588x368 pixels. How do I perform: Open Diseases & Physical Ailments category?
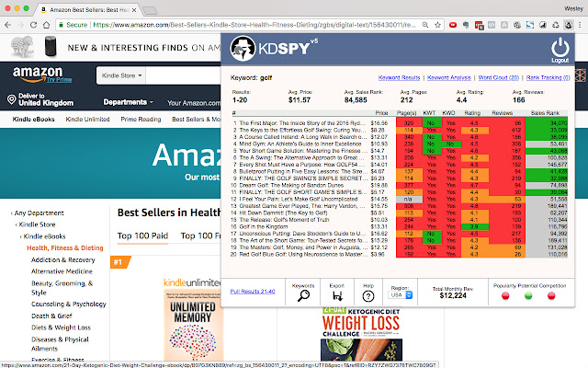(60, 344)
